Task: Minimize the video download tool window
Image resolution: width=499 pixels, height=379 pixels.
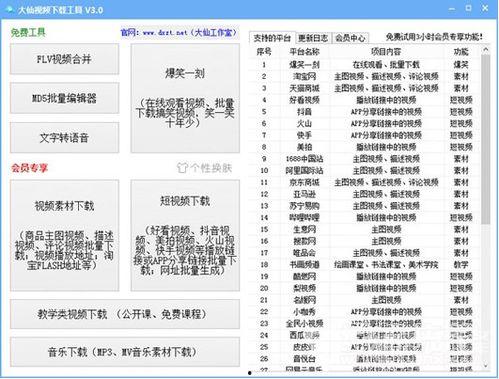Action: click(452, 9)
